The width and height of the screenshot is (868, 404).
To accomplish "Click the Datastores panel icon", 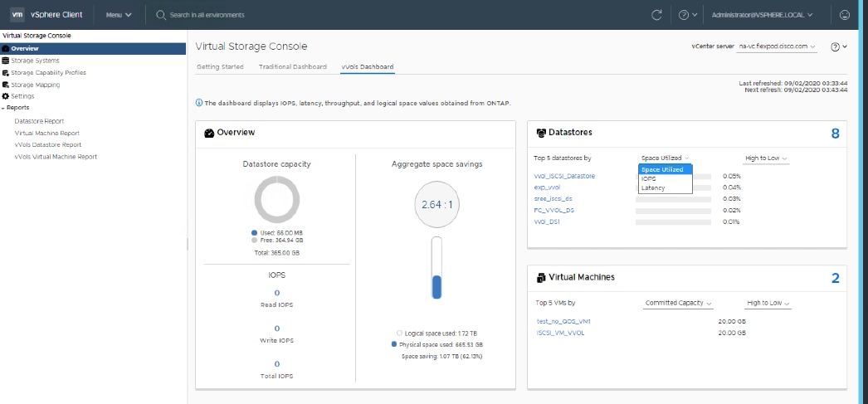I will pos(541,133).
